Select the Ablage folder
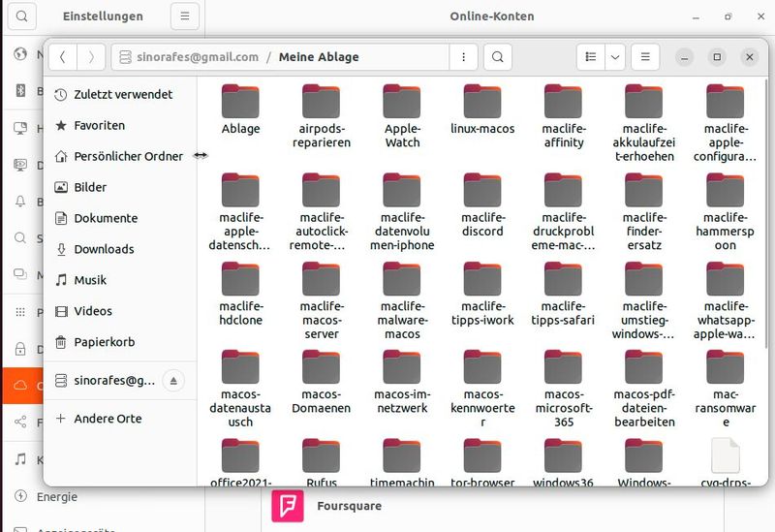This screenshot has width=775, height=532. (240, 110)
